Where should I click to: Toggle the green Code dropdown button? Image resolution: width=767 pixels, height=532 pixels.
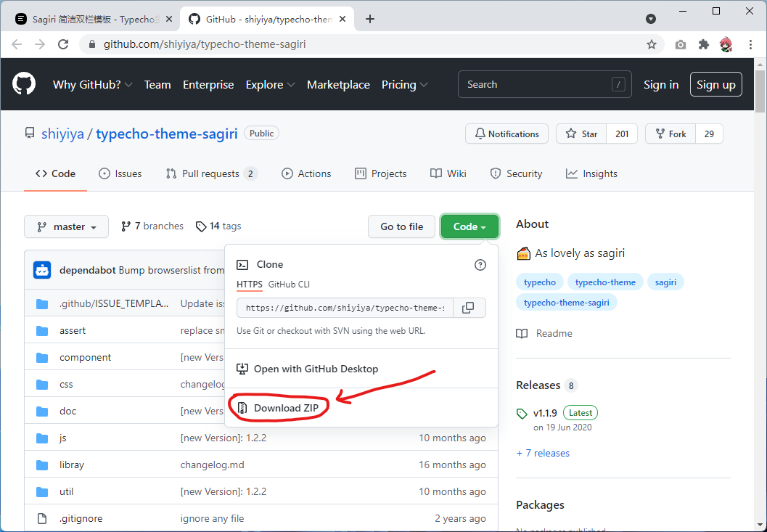pyautogui.click(x=469, y=226)
